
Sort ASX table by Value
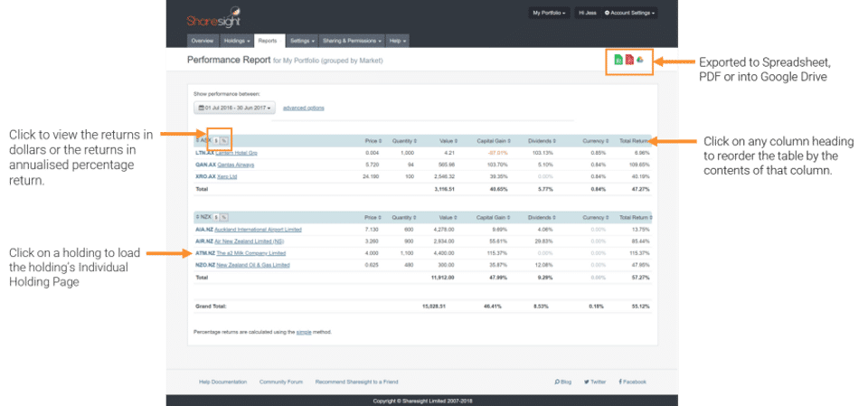point(447,141)
